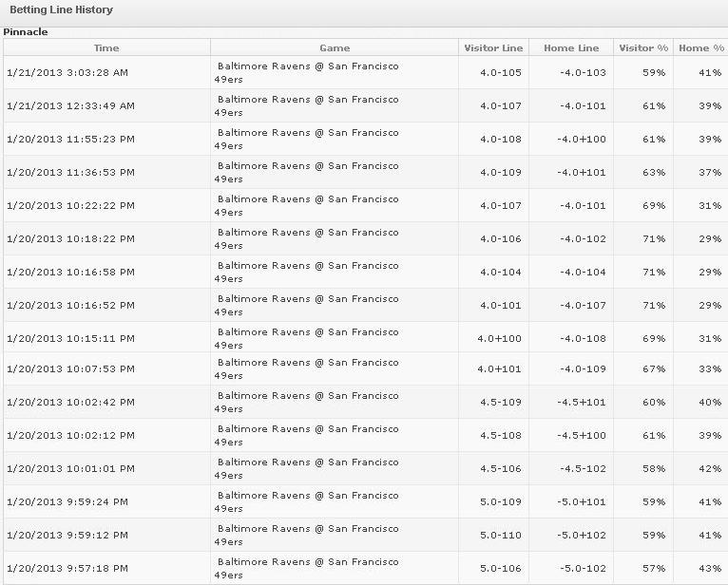Select timestamp 1/20/2013 10:02:42 PM

pos(70,403)
